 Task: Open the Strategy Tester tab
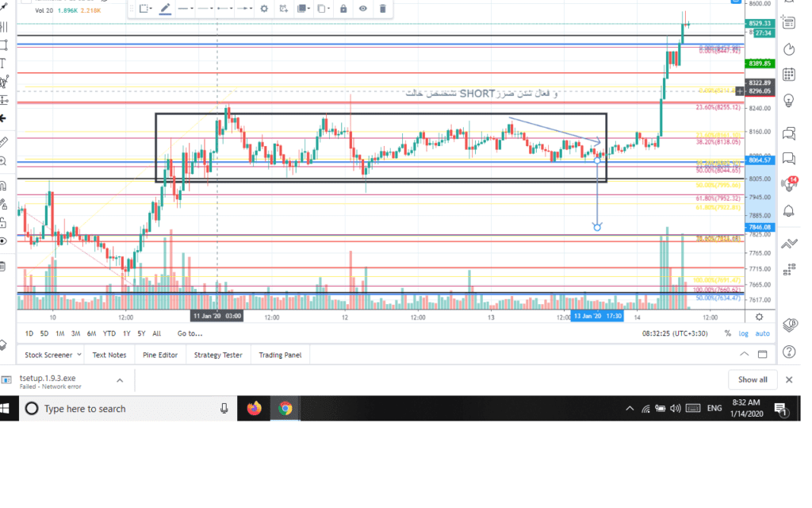[x=218, y=355]
